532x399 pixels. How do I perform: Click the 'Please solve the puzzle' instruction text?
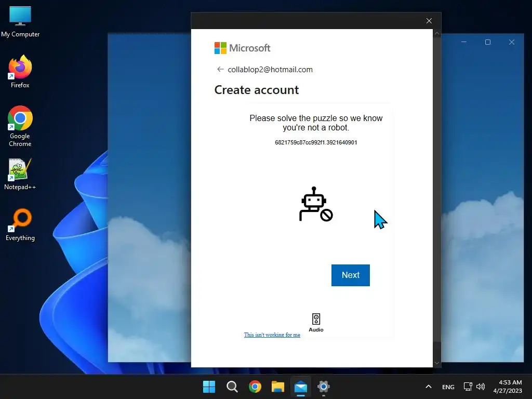click(x=316, y=123)
